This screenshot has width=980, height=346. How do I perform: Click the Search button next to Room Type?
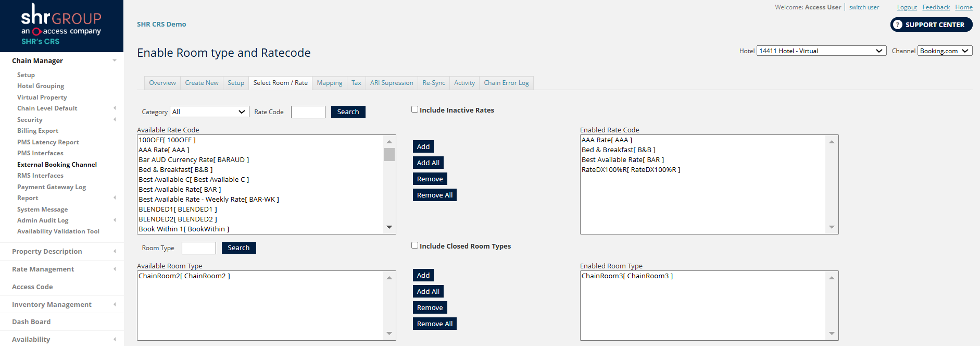(238, 248)
